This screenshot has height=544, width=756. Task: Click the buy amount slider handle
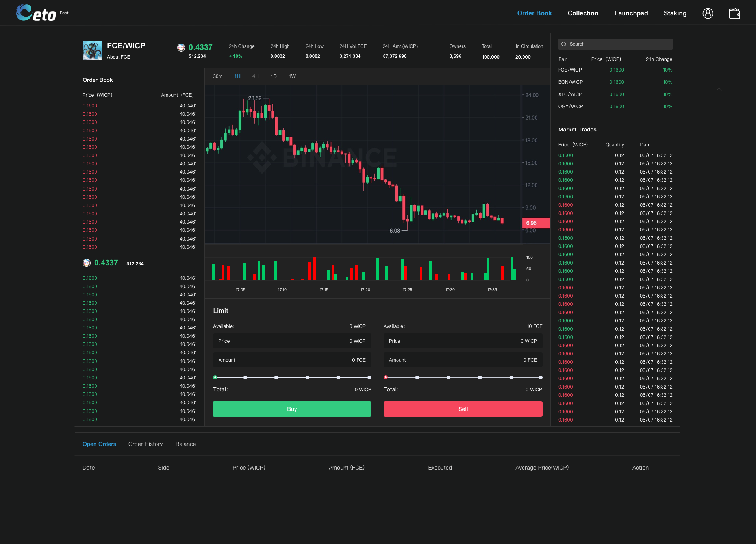coord(215,377)
